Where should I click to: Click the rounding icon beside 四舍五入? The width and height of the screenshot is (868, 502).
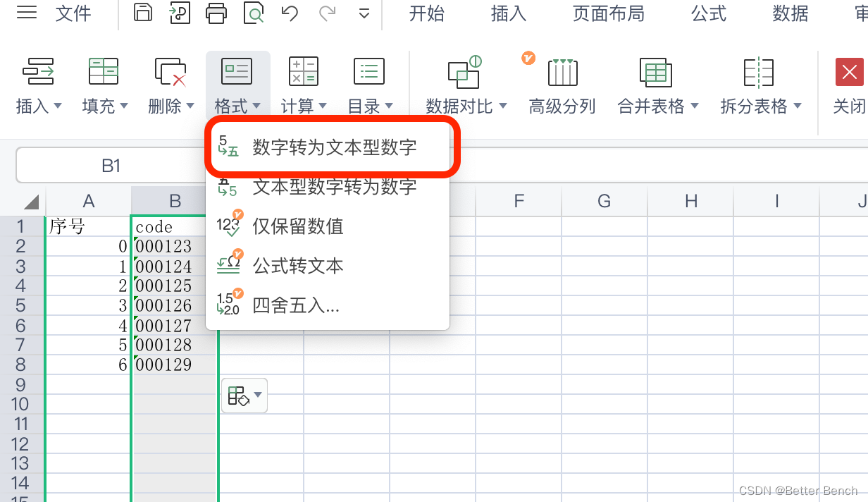(x=229, y=303)
